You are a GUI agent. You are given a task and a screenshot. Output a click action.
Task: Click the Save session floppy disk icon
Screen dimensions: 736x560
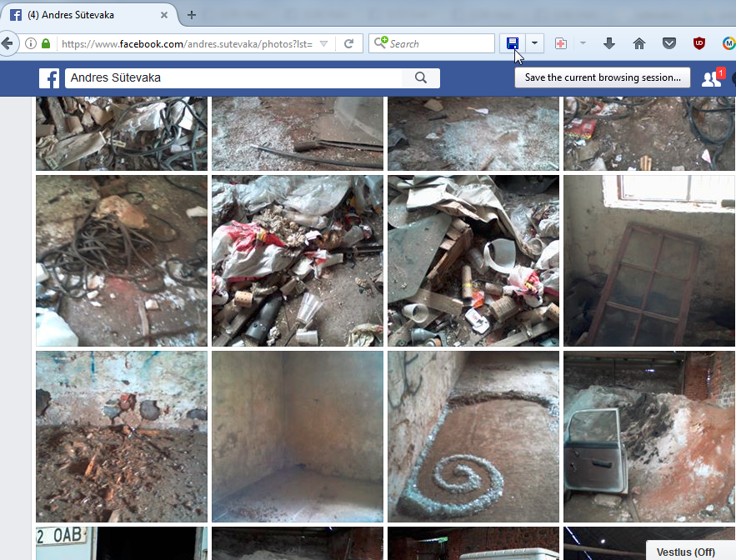point(513,43)
